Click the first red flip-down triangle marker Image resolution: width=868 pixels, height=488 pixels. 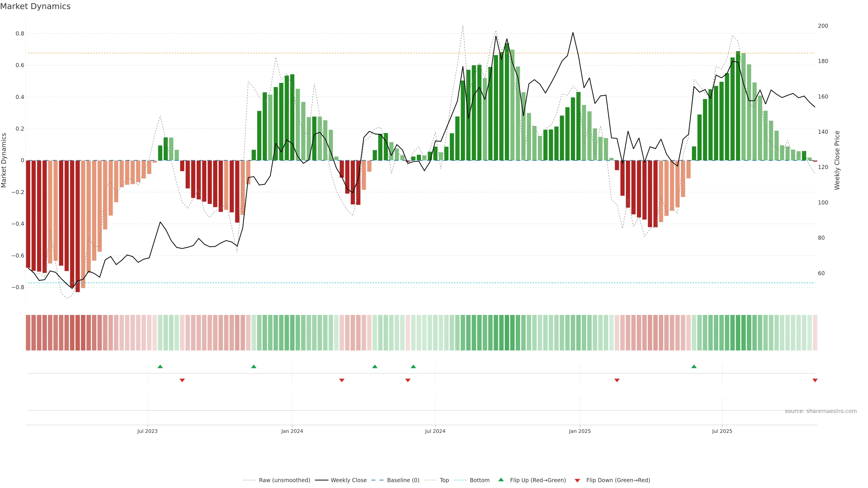tap(182, 380)
